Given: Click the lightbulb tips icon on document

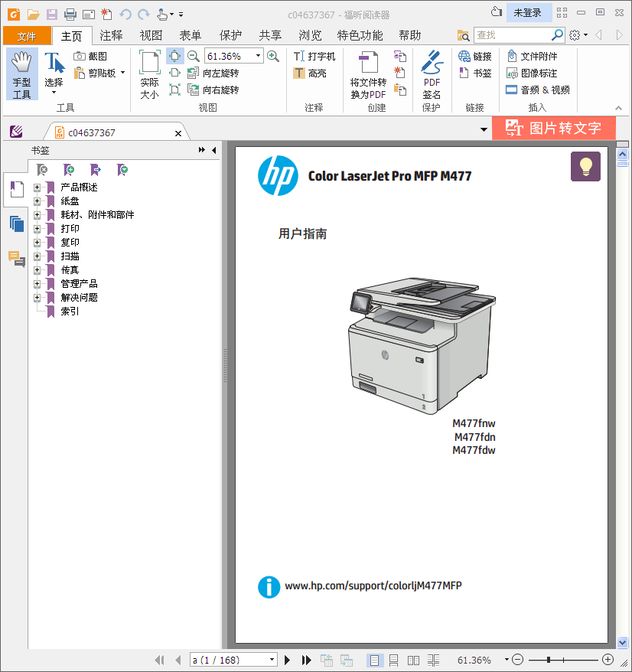Looking at the screenshot, I should (x=585, y=166).
